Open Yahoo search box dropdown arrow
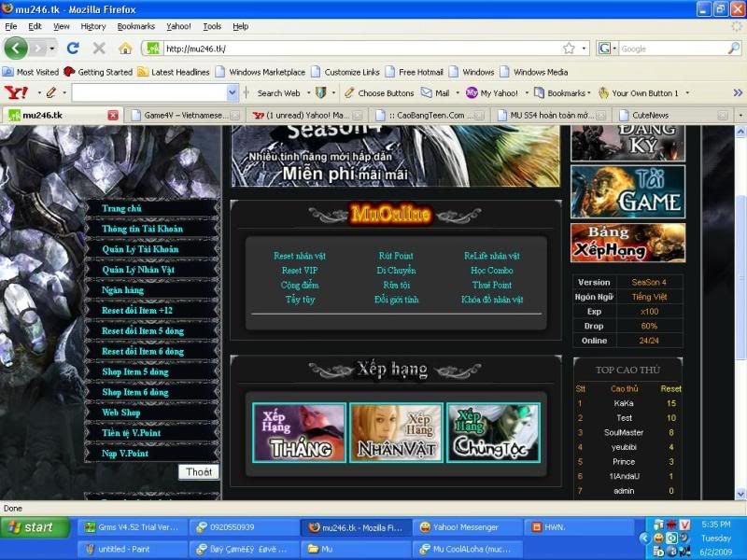This screenshot has width=747, height=560. [x=232, y=92]
